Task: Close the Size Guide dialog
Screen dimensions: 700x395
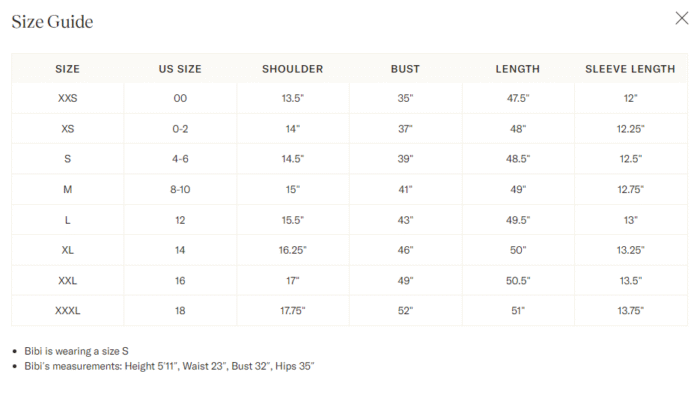Action: coord(682,18)
